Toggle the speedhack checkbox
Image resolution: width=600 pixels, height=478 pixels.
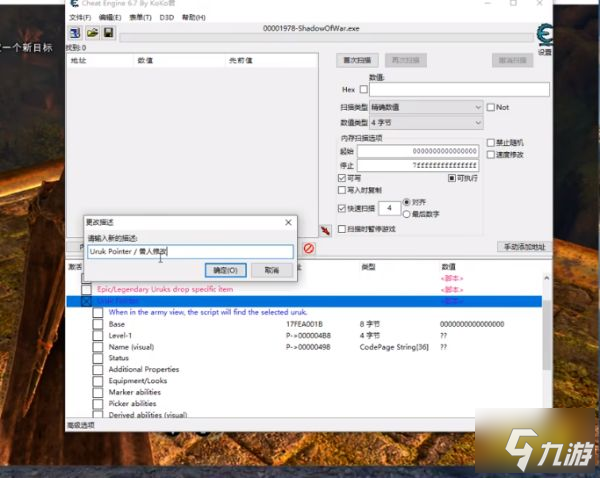point(491,155)
